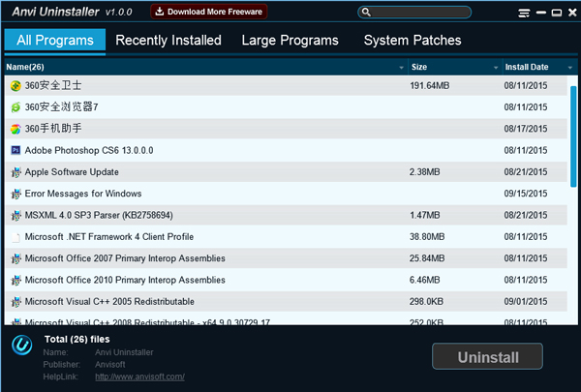The image size is (581, 392).
Task: Click the Anvi Uninstaller logo icon
Action: tap(22, 345)
